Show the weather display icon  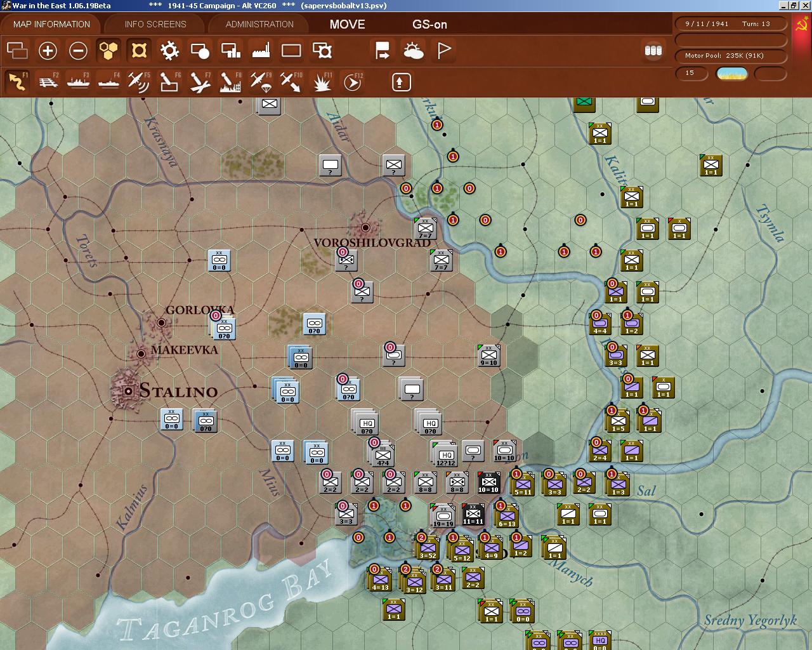click(414, 50)
